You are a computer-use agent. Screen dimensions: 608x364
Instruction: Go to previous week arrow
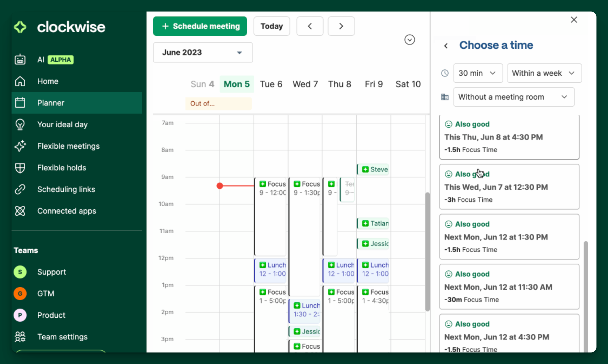[310, 26]
